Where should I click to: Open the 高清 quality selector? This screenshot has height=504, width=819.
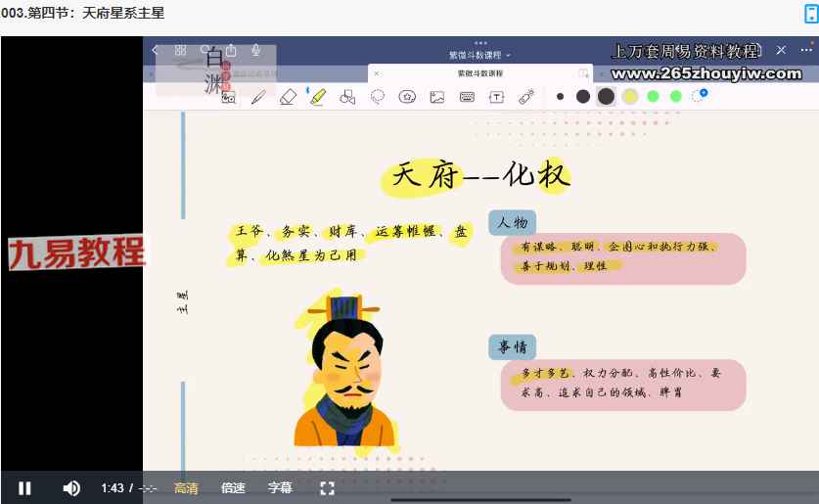186,487
